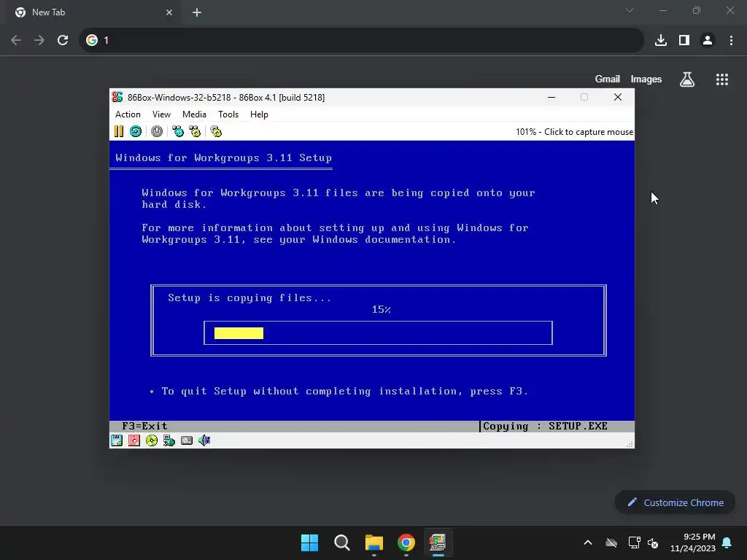Go back in Chrome
Viewport: 747px width, 560px height.
16,40
